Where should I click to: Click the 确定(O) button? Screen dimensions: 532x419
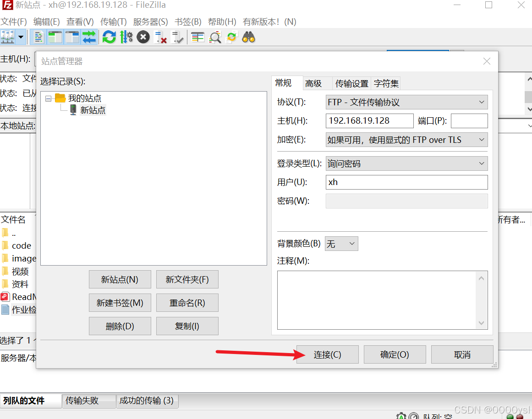pyautogui.click(x=395, y=354)
